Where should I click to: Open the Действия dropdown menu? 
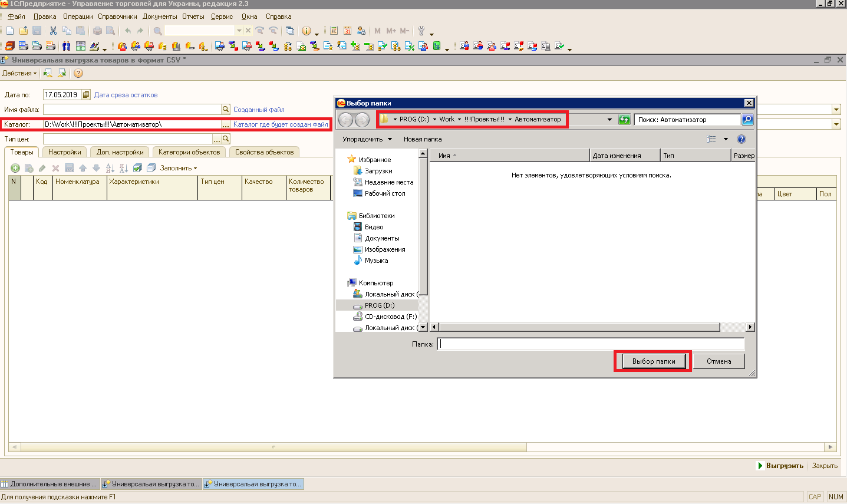19,73
